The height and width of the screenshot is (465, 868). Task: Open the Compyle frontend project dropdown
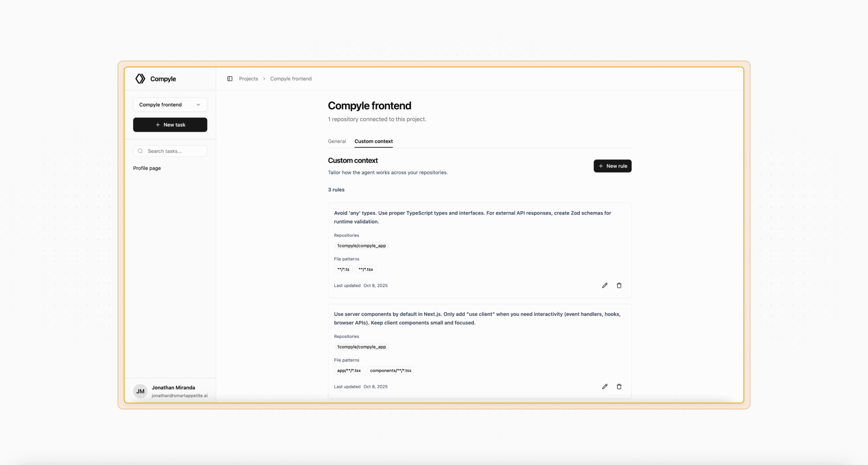tap(170, 105)
